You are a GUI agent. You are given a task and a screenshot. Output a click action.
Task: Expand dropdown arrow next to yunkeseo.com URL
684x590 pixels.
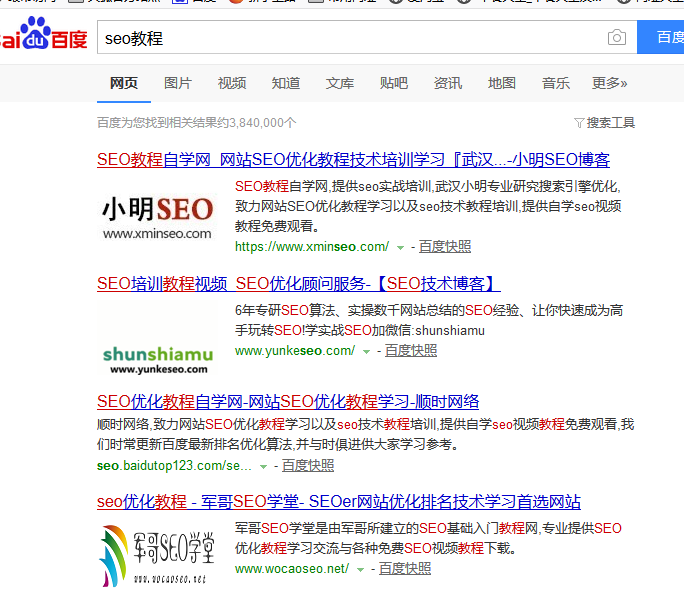[367, 351]
